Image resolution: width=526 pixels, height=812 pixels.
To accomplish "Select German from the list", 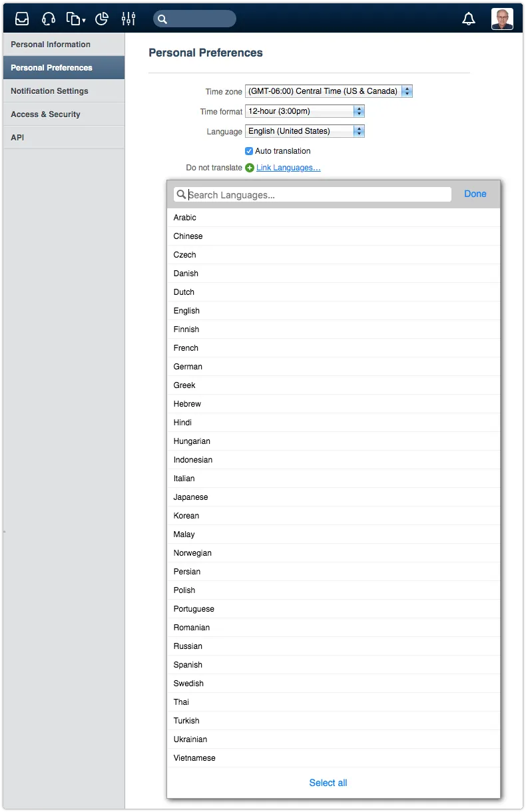I will click(334, 367).
